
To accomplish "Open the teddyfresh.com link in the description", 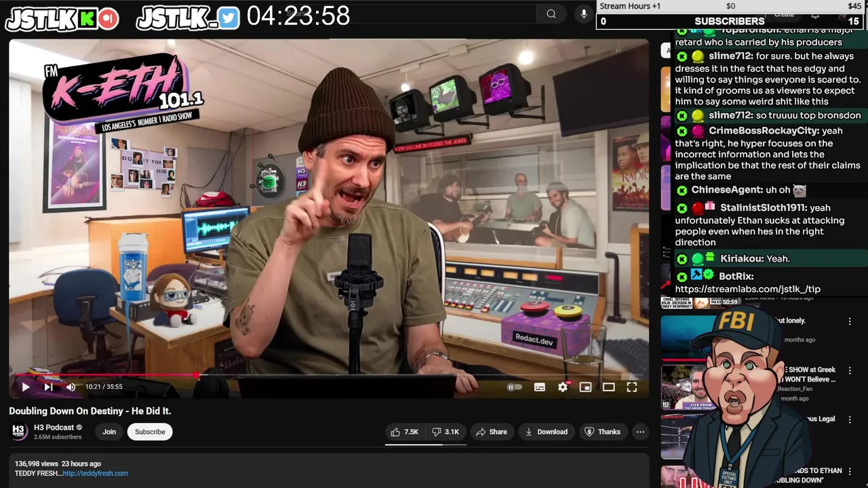I will [x=95, y=473].
